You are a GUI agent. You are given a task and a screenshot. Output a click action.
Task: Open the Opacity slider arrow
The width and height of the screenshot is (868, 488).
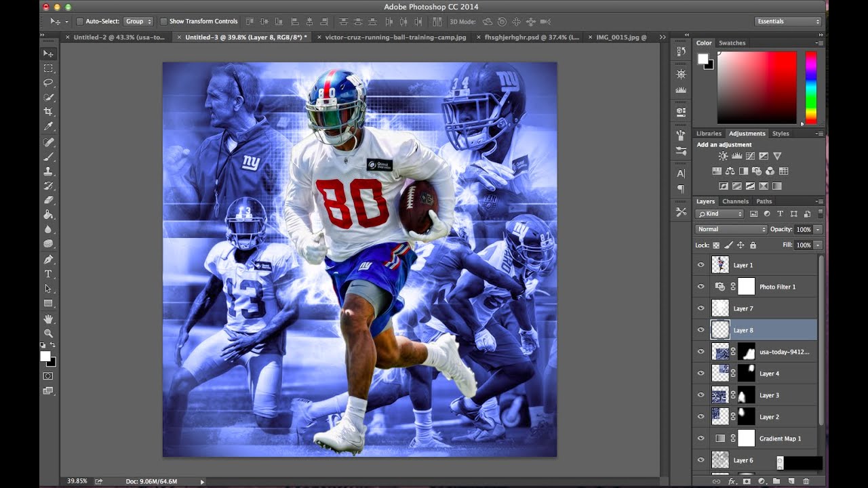(x=818, y=229)
